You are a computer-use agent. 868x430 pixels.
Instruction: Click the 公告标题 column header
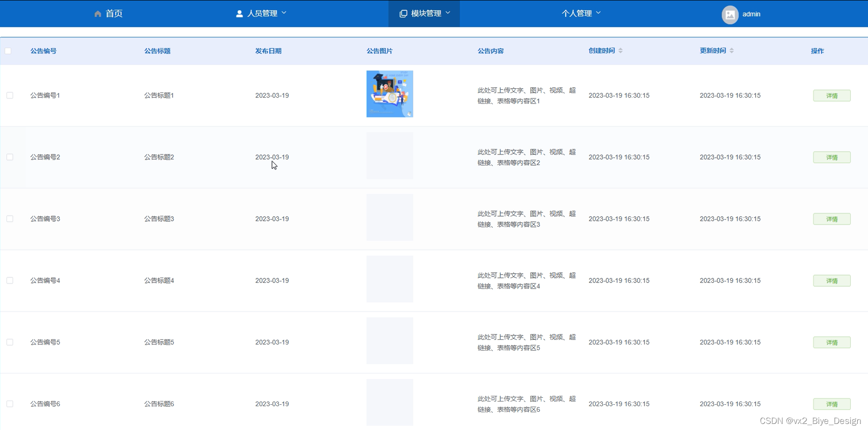point(157,51)
